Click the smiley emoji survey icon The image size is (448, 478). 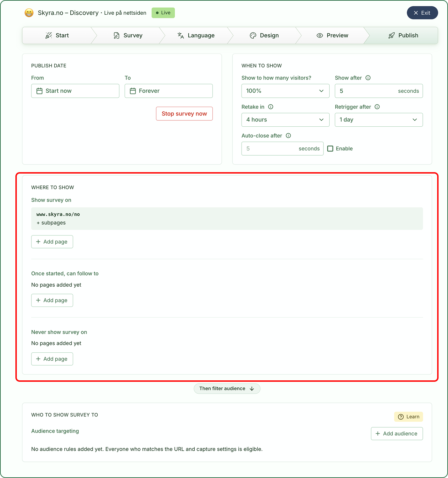[x=29, y=13]
